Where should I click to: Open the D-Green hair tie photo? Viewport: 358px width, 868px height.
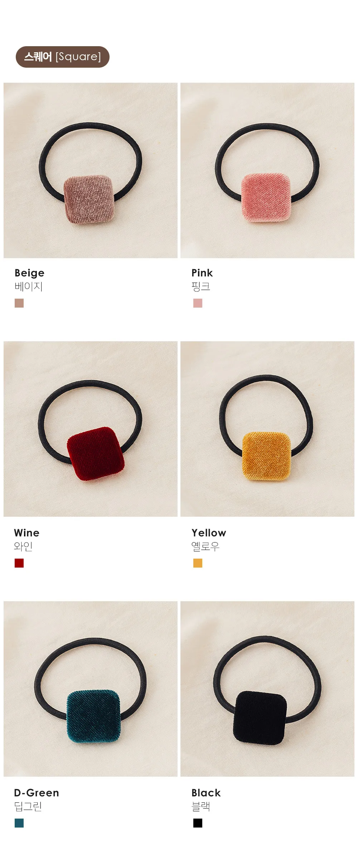coord(91,689)
